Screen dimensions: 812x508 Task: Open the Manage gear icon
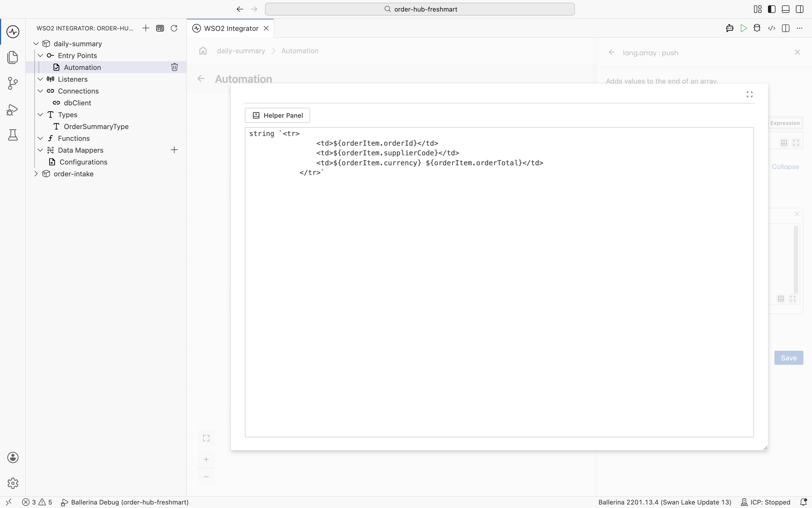pos(13,483)
